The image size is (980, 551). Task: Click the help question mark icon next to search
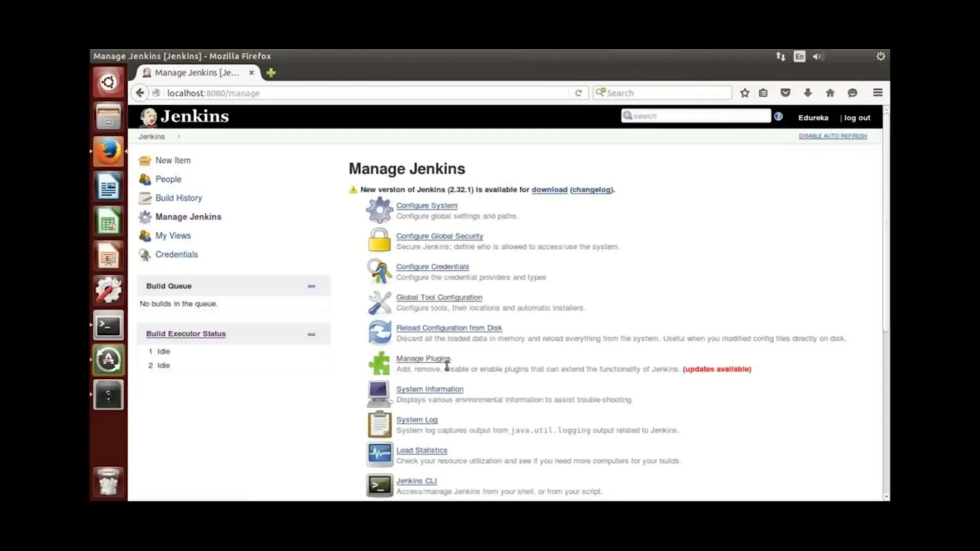pyautogui.click(x=779, y=116)
